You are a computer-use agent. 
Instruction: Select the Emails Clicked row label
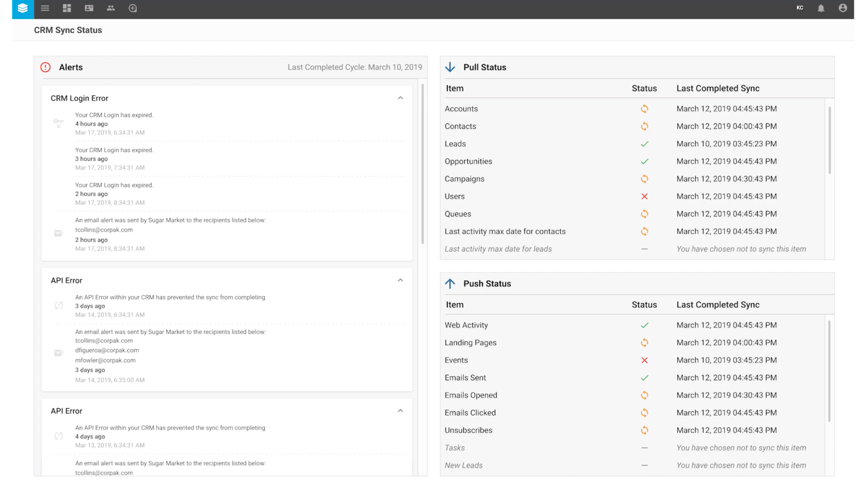(470, 413)
